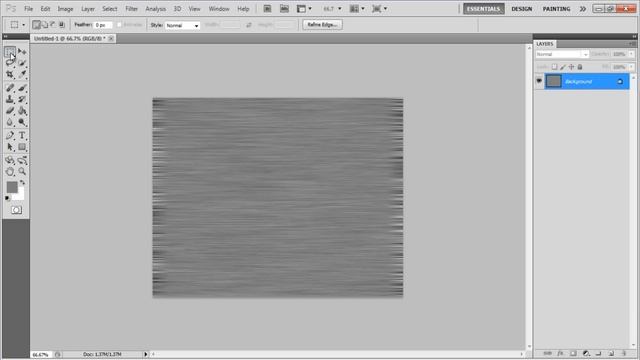Click the Background layer thumbnail
640x360 pixels.
tap(553, 81)
